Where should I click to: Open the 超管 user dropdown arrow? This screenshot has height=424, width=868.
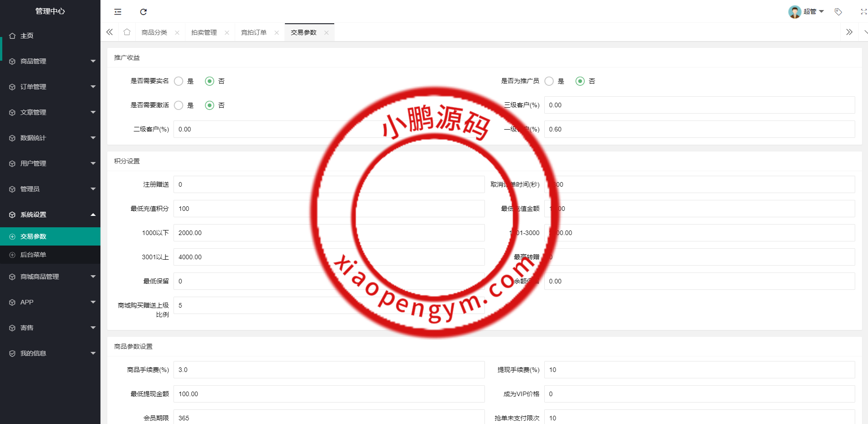(821, 11)
